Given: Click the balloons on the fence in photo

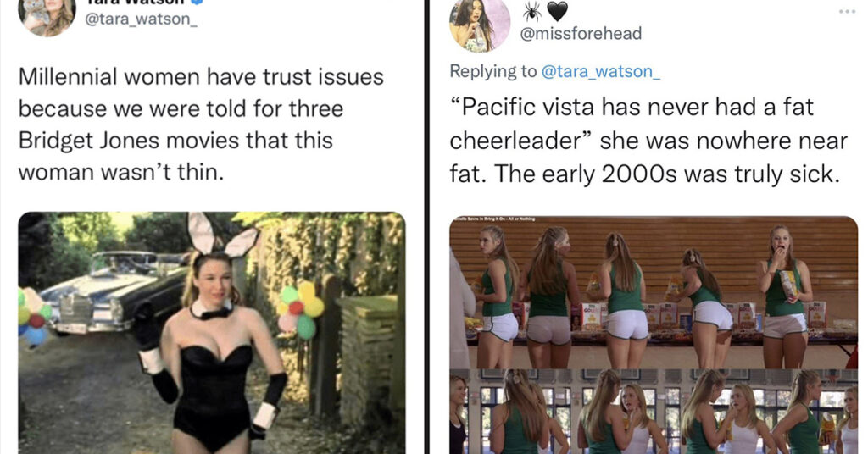Looking at the screenshot, I should click(x=299, y=309).
